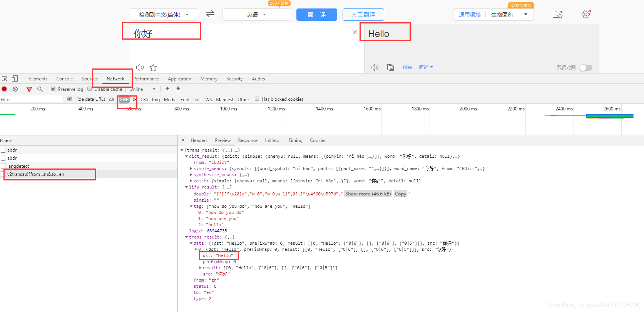The height and width of the screenshot is (312, 644).
Task: Expand the result array under prefixWrap
Action: pos(201,268)
